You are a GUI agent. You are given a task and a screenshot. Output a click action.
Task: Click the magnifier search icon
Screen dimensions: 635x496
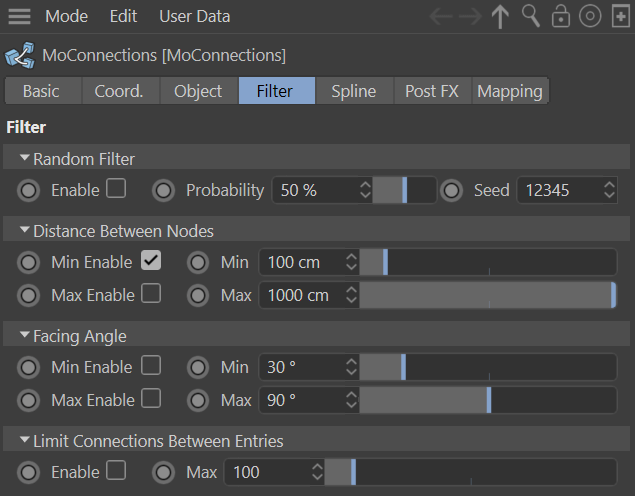pos(531,17)
